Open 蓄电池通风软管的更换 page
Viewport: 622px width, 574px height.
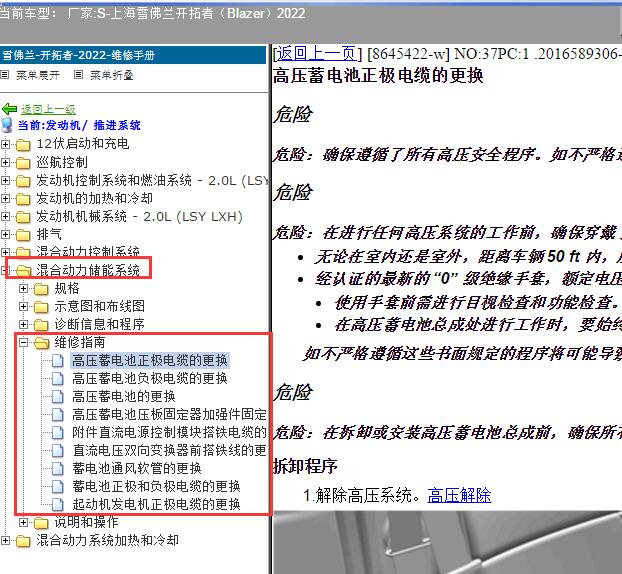[137, 468]
